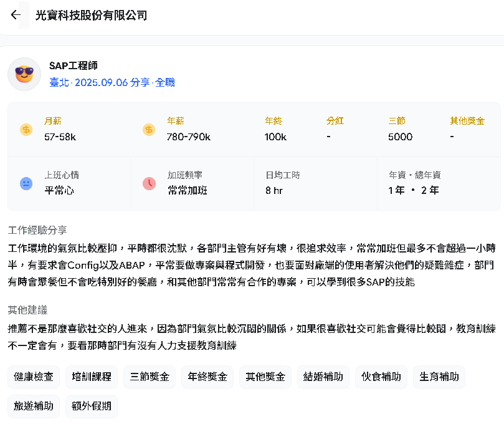Click the 年終 label
This screenshot has height=424, width=504.
[x=273, y=121]
